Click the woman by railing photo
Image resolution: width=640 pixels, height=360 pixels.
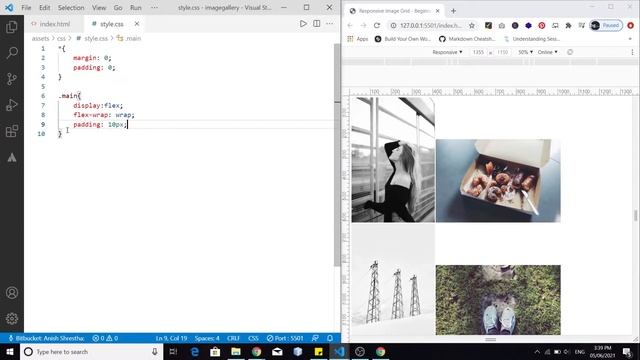(393, 160)
